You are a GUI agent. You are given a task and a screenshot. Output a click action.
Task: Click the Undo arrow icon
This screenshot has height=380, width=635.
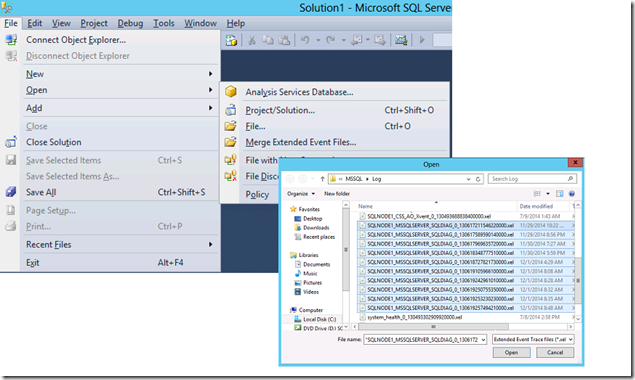305,40
